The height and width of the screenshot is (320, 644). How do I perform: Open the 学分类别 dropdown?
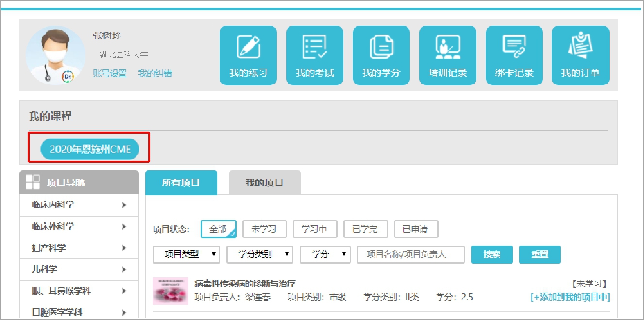pos(260,254)
